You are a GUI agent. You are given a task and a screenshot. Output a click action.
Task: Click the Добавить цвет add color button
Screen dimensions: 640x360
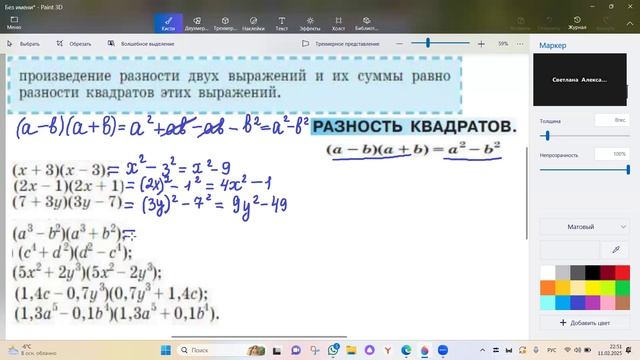point(584,323)
